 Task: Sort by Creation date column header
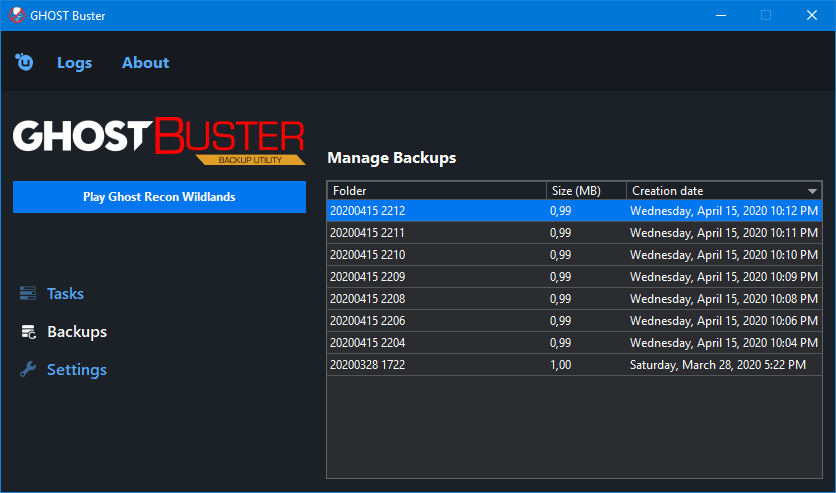(x=724, y=191)
